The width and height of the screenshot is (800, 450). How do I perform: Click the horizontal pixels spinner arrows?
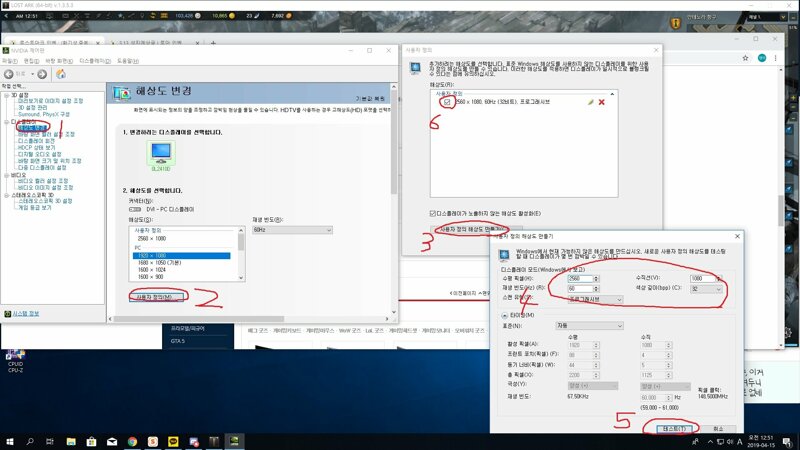tap(596, 279)
